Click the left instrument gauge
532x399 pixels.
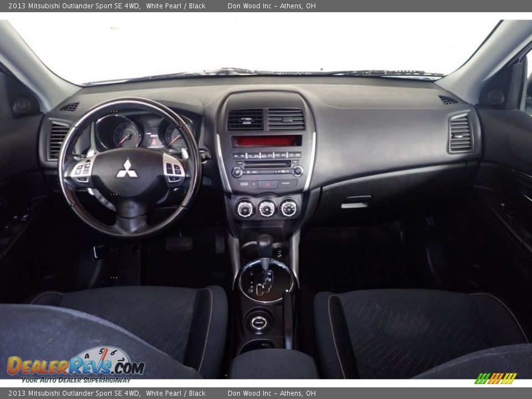click(120, 134)
